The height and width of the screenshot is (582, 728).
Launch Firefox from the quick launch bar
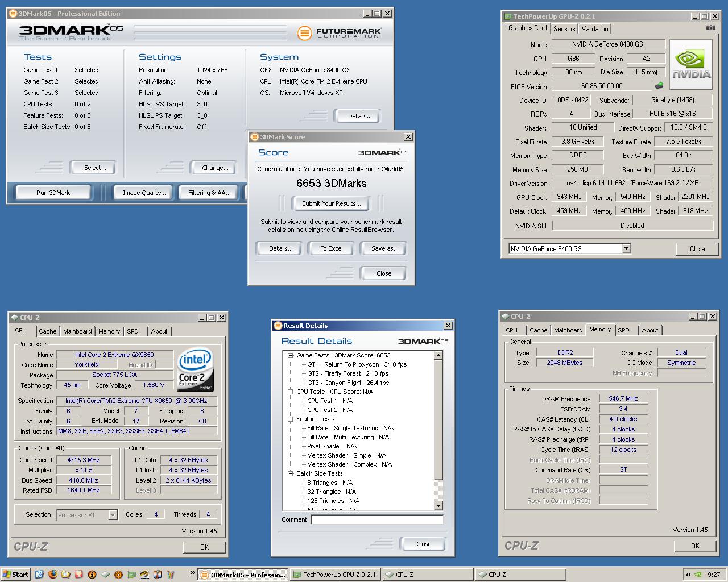pos(52,575)
